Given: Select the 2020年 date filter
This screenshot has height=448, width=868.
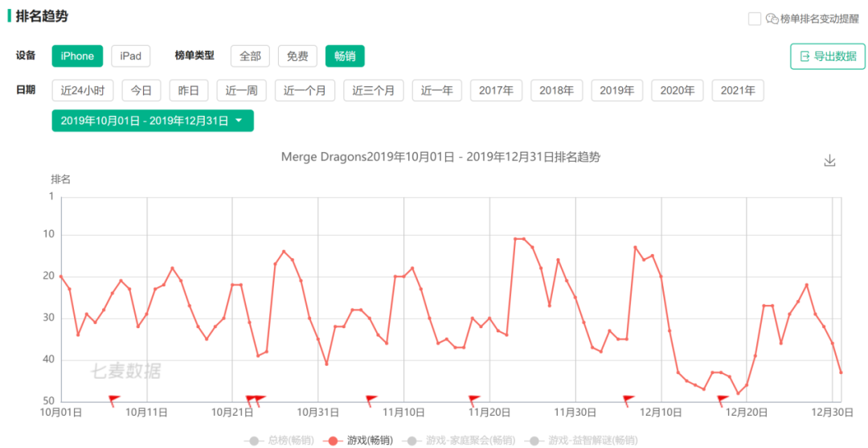Looking at the screenshot, I should click(x=677, y=91).
